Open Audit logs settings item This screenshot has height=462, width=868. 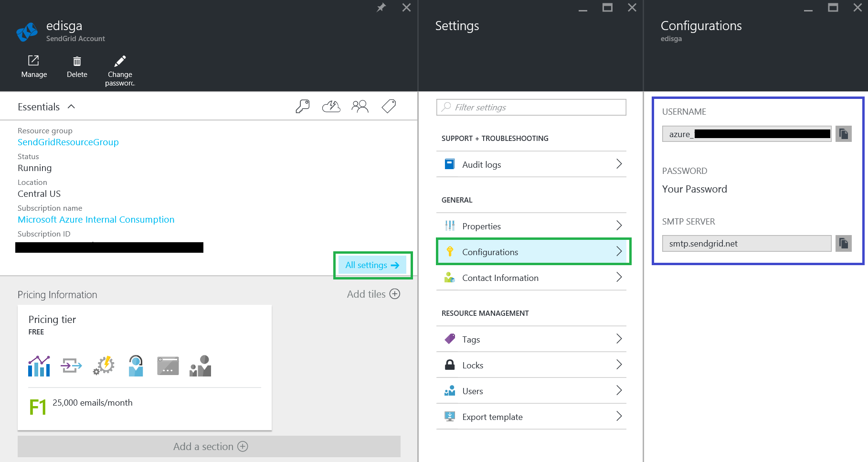[531, 164]
